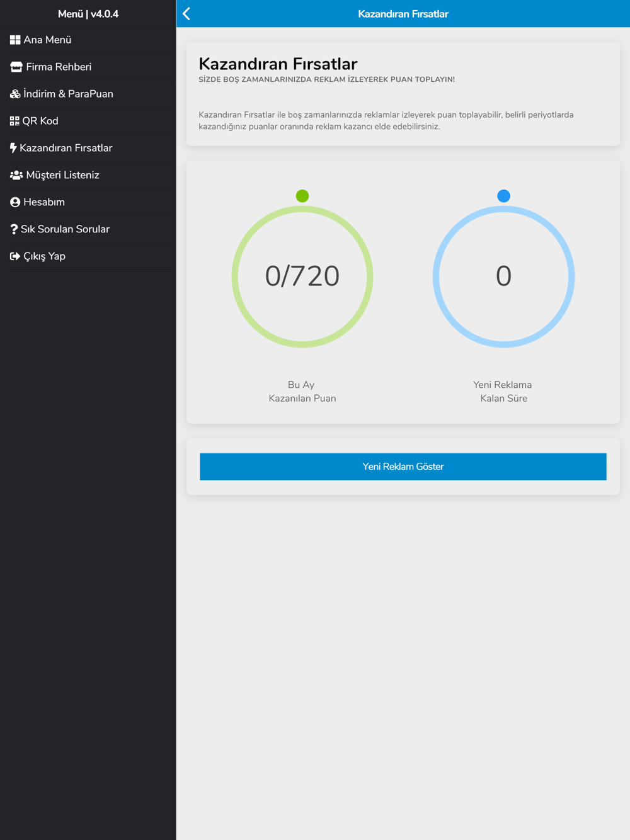Click the Bu Ay Kazanılan Puan label
Screen dimensions: 630x840
[302, 392]
